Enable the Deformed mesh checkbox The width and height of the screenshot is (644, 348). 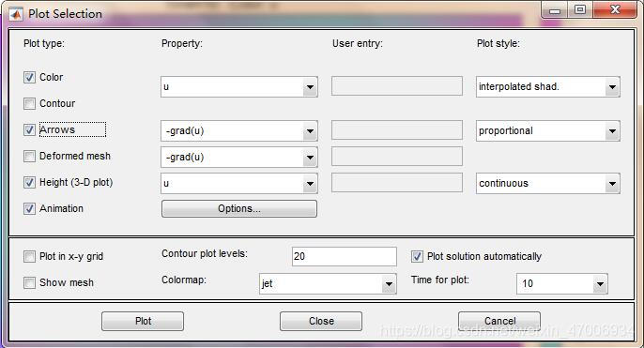[x=29, y=156]
